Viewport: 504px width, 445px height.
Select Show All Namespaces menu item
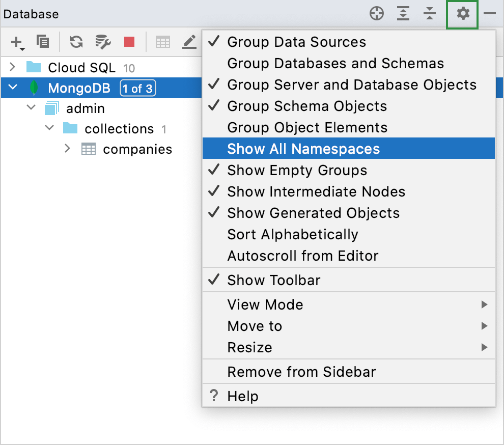tap(303, 149)
